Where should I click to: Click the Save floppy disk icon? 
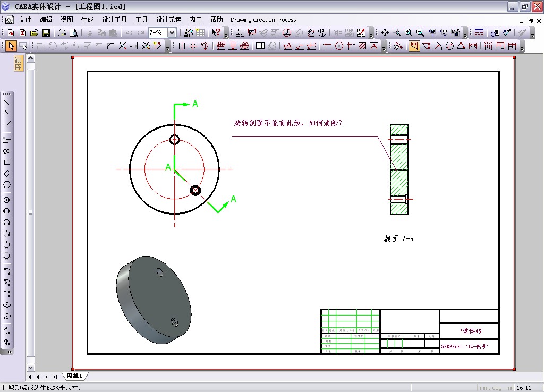coord(46,32)
